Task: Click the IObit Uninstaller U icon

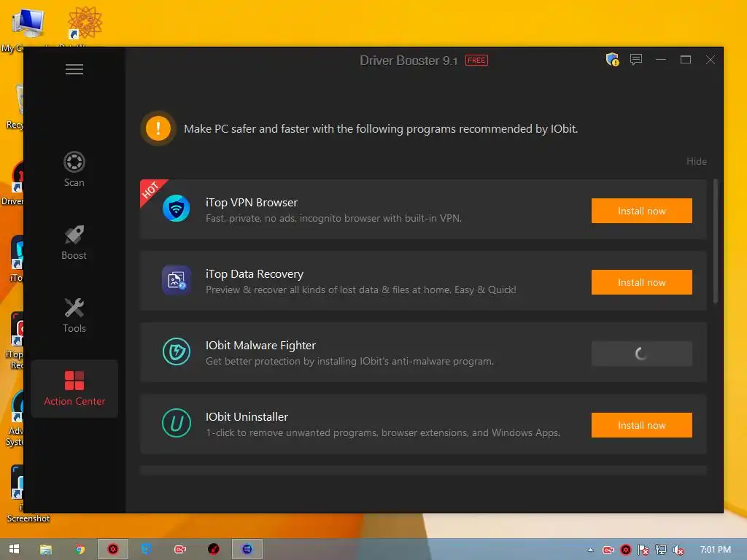Action: coord(177,423)
